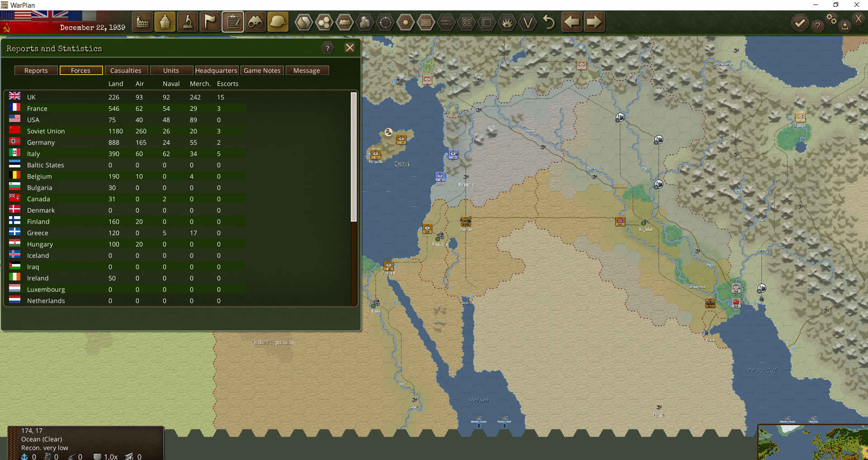868x460 pixels.
Task: Click the Finland row name
Action: pos(38,222)
